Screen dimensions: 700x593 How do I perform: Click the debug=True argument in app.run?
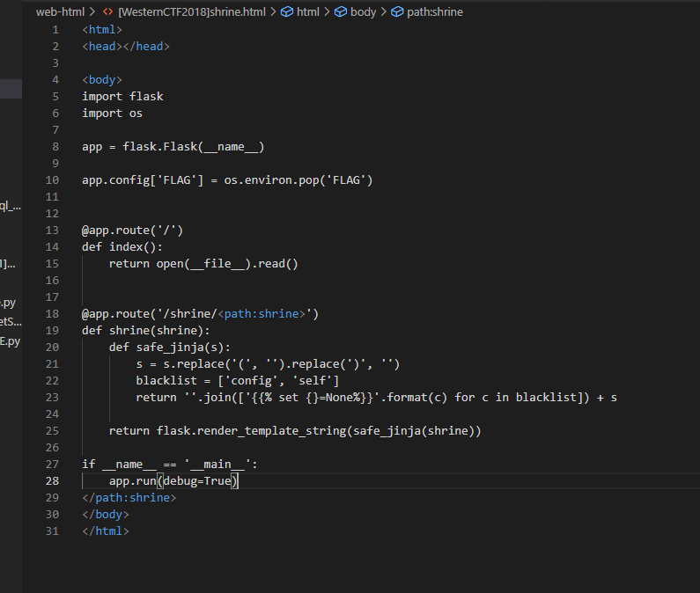pos(199,481)
